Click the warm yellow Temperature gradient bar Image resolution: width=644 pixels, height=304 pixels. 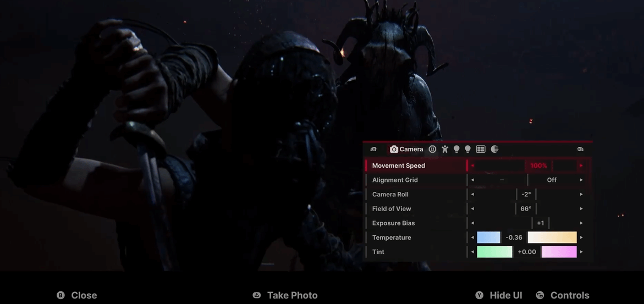(x=552, y=237)
